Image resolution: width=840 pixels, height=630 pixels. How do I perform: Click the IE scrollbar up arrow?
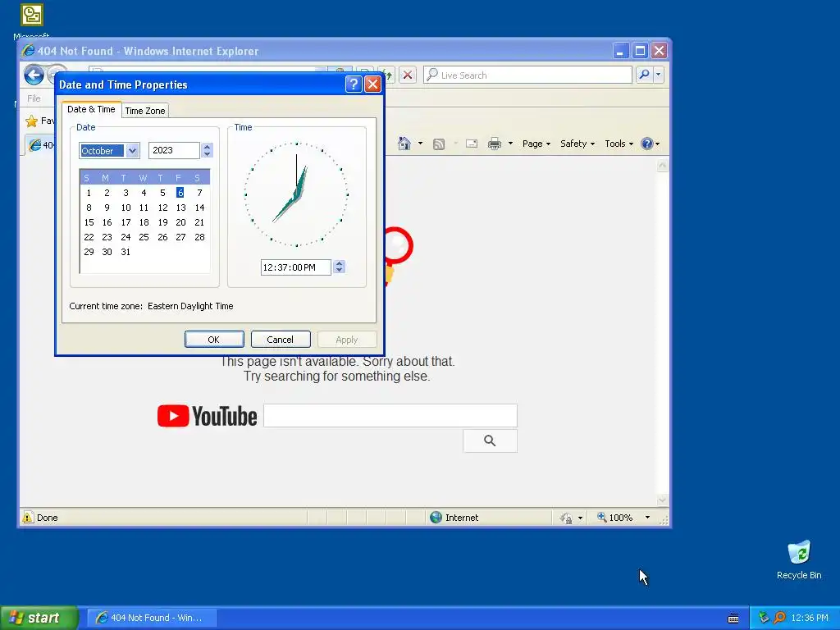[663, 166]
